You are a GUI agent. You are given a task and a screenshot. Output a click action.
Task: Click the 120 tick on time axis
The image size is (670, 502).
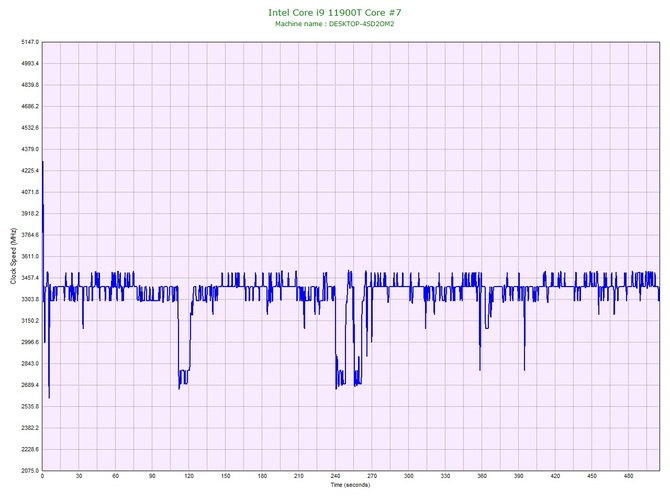[189, 476]
